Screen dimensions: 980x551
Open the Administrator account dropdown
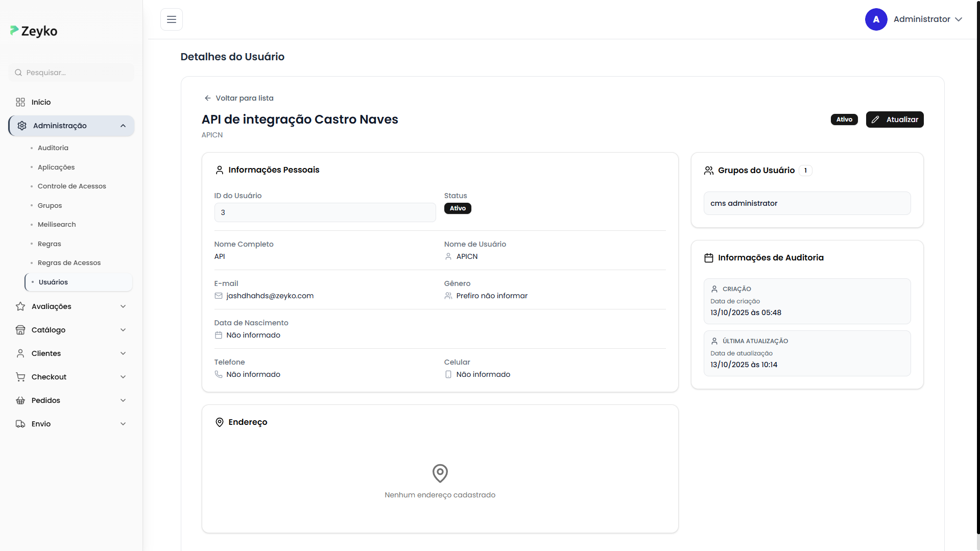pyautogui.click(x=958, y=19)
